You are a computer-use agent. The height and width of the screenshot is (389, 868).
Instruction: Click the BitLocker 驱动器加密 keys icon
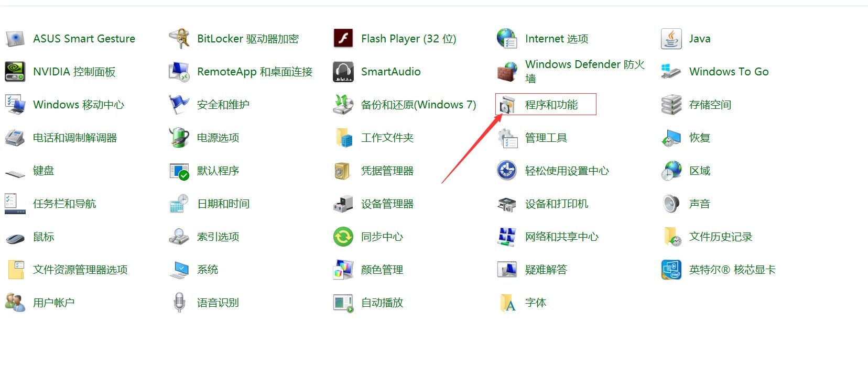[179, 39]
